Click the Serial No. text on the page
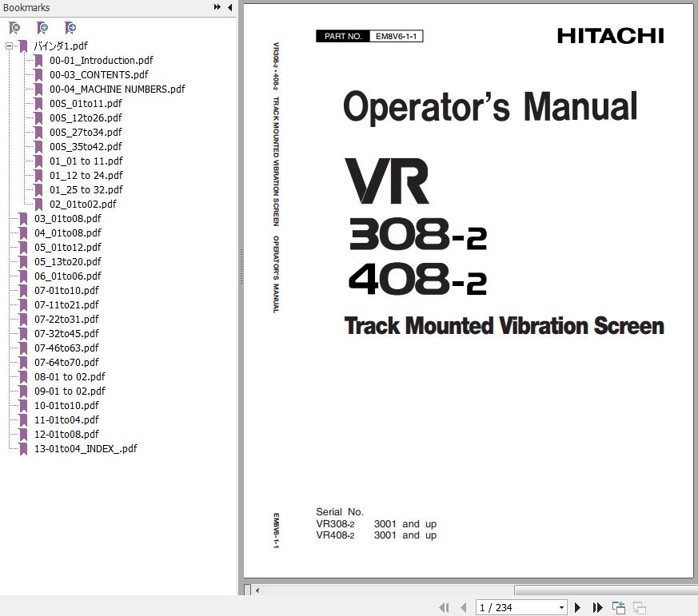698x616 pixels. click(x=340, y=511)
